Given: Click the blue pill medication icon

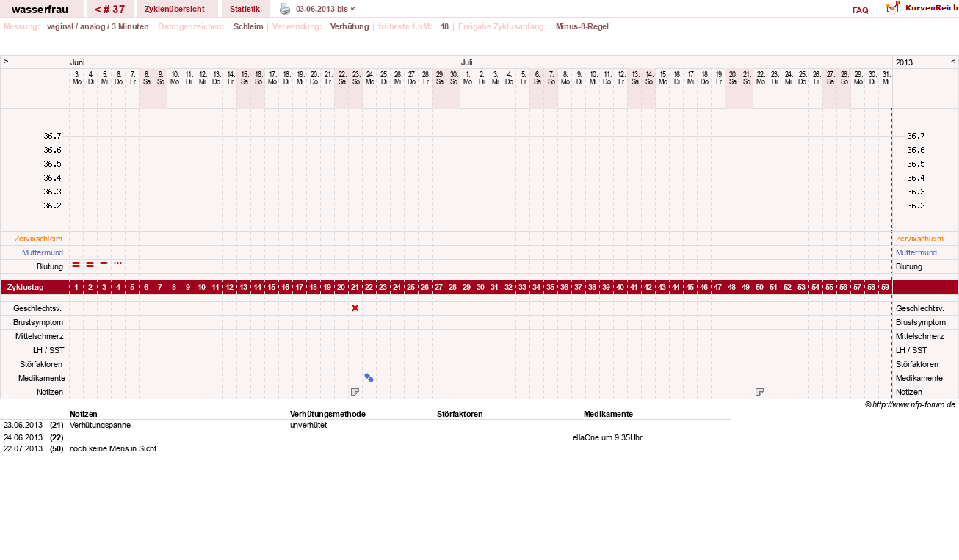Looking at the screenshot, I should (x=369, y=377).
